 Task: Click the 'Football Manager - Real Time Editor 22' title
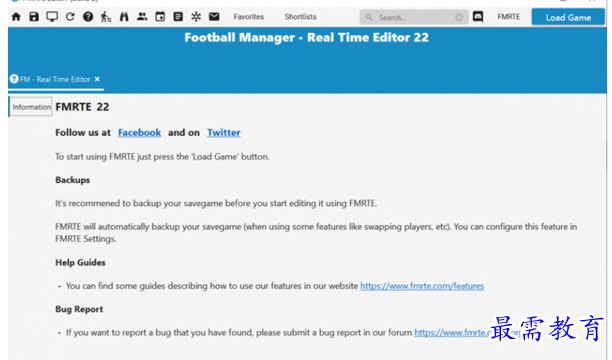click(x=306, y=37)
